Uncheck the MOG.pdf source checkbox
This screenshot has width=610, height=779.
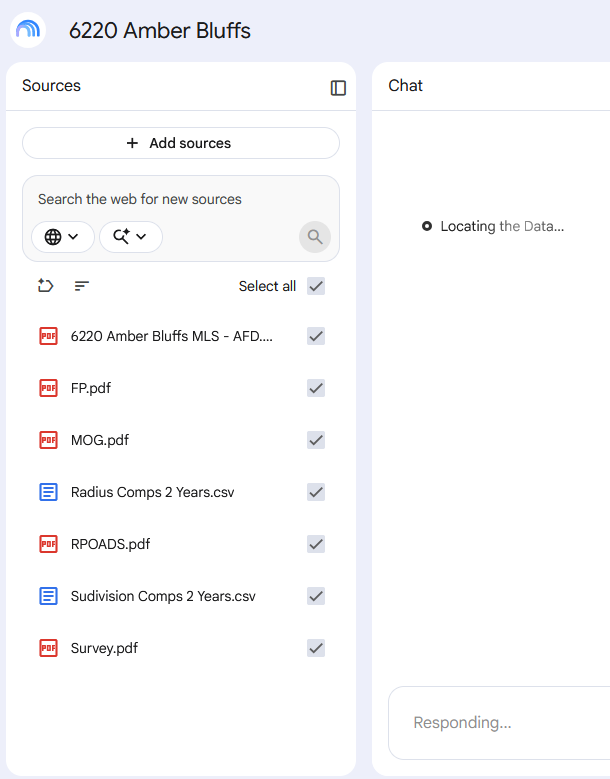pos(316,440)
